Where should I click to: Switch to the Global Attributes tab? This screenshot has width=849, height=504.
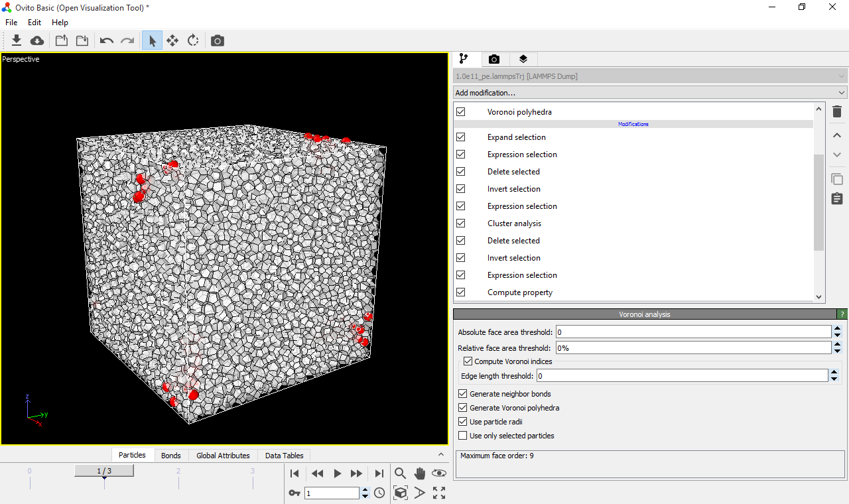click(223, 456)
